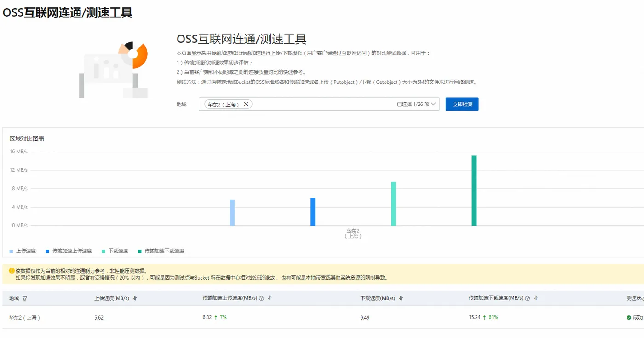Screen dimensions: 644x338
Task: Sort by 上传速度(MB/s) column
Action: (x=135, y=298)
